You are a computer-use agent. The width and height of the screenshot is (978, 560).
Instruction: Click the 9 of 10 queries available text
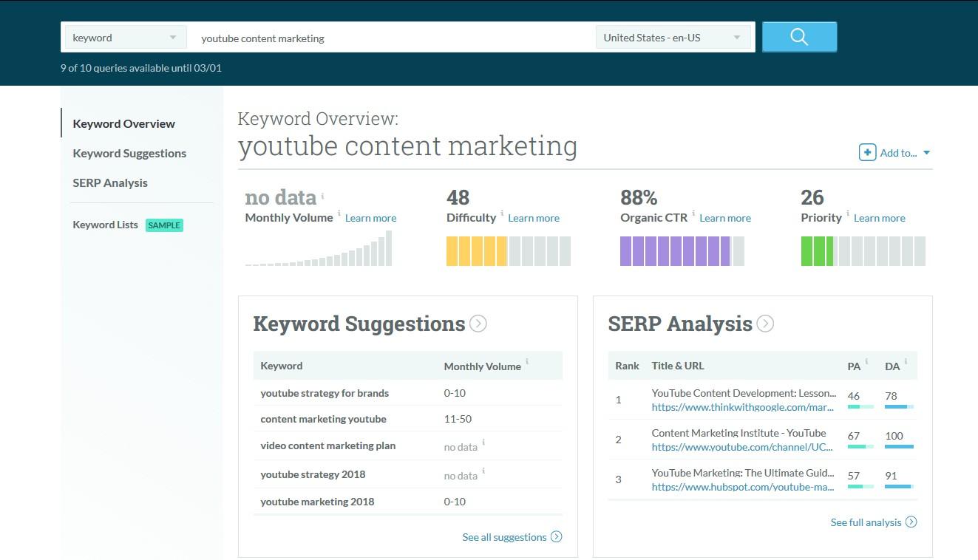point(140,68)
